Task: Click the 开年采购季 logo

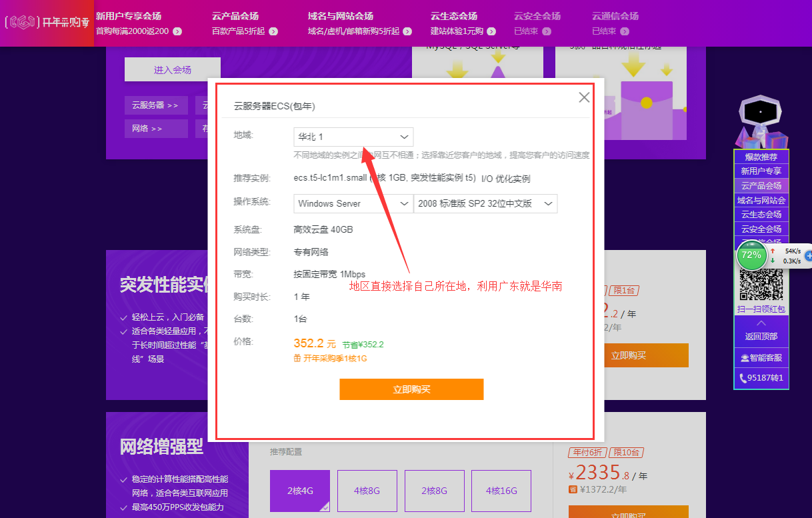Action: pos(47,22)
